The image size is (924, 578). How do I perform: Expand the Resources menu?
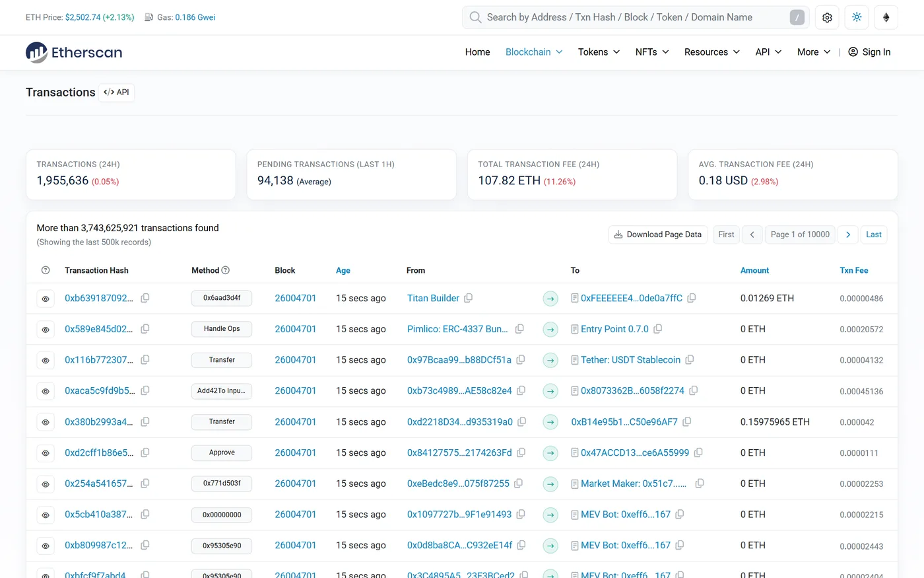[712, 52]
